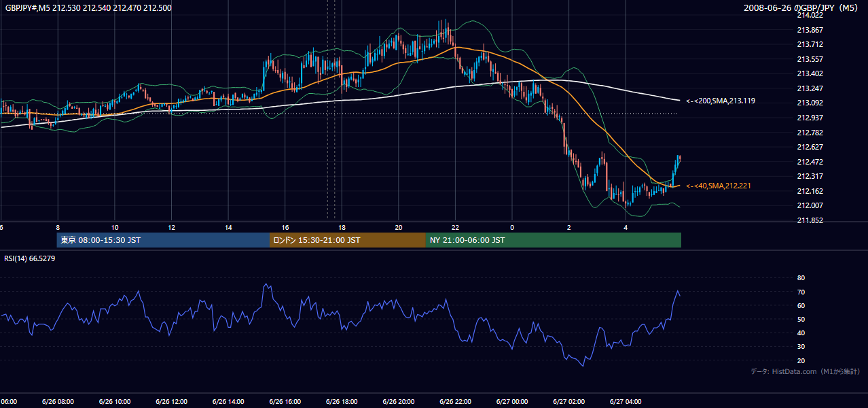Image resolution: width=868 pixels, height=408 pixels.
Task: Select the ロンドン 15:30-21:00 JST session bar
Action: 348,240
